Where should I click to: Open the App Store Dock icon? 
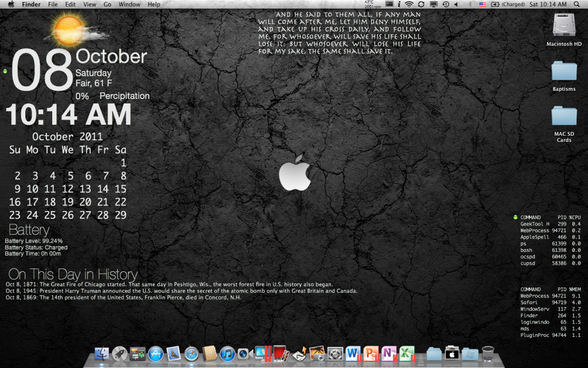coord(156,354)
